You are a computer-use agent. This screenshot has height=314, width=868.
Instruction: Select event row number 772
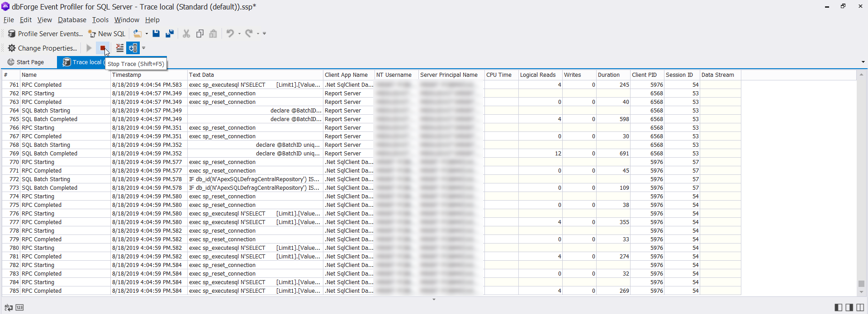[371, 179]
